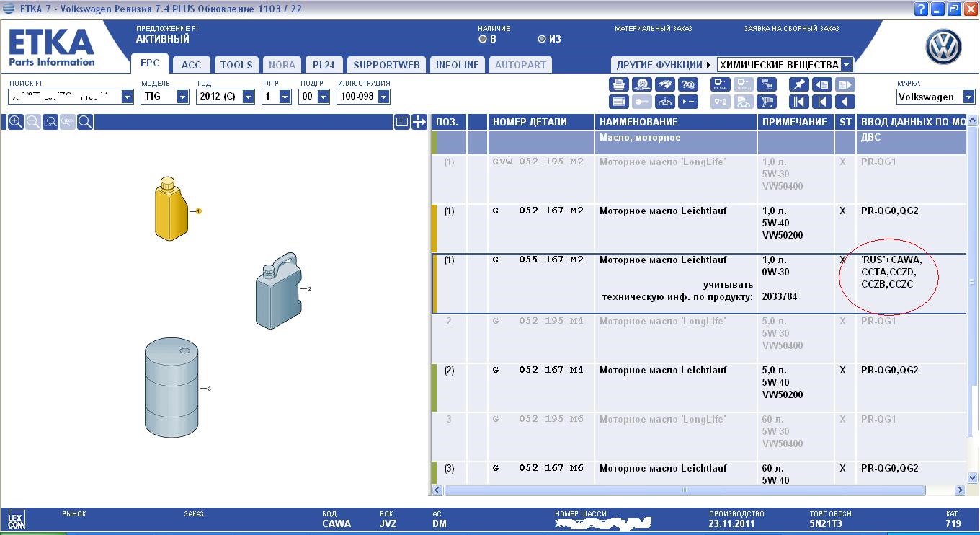Click the ПРИМЕЧАНИЕ column header
The height and width of the screenshot is (535, 980).
coord(796,122)
